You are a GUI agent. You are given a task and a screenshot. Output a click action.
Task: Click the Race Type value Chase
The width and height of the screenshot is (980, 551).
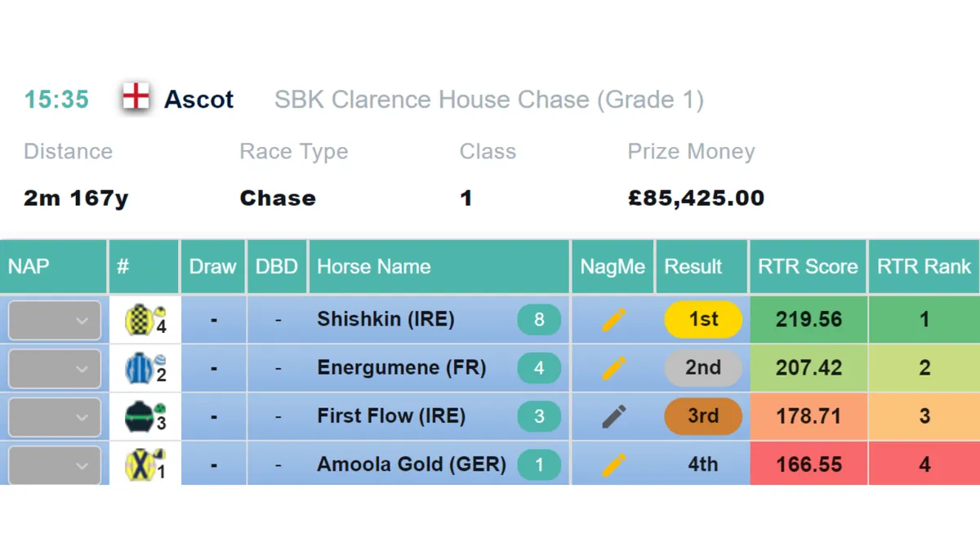coord(278,198)
